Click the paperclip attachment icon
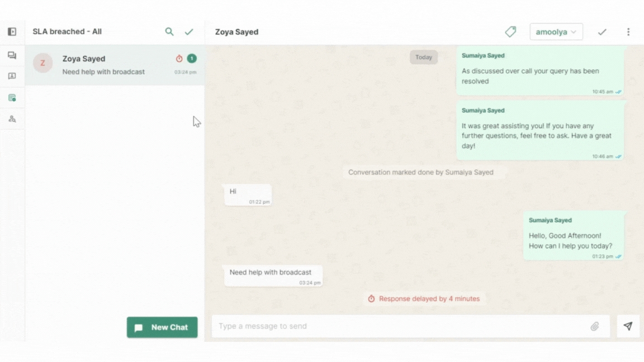 tap(595, 326)
